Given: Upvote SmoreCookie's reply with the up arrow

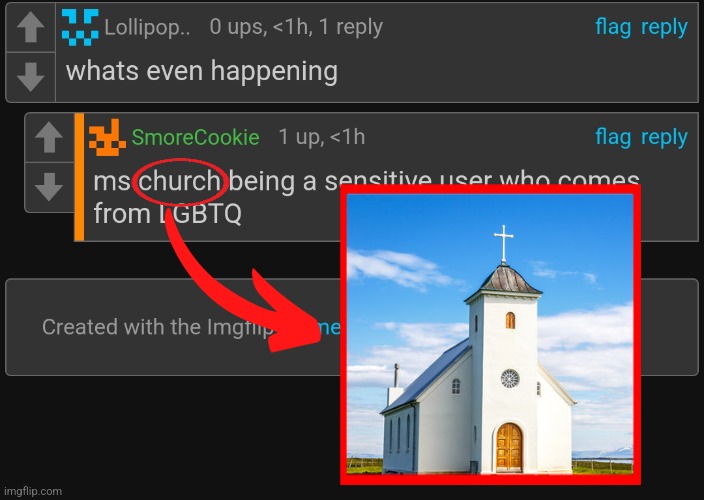Looking at the screenshot, I should (x=49, y=137).
